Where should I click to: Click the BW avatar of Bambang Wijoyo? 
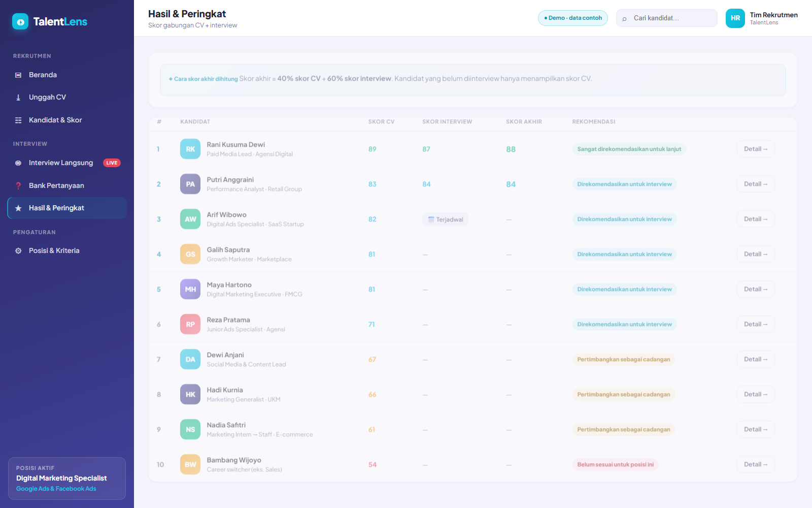[190, 464]
